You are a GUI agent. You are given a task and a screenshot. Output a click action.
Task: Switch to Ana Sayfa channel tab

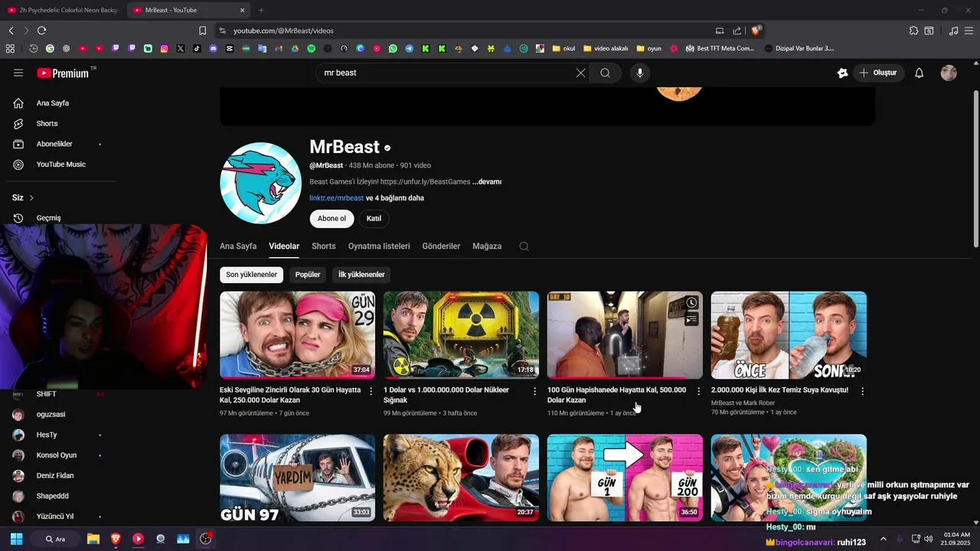pos(238,246)
